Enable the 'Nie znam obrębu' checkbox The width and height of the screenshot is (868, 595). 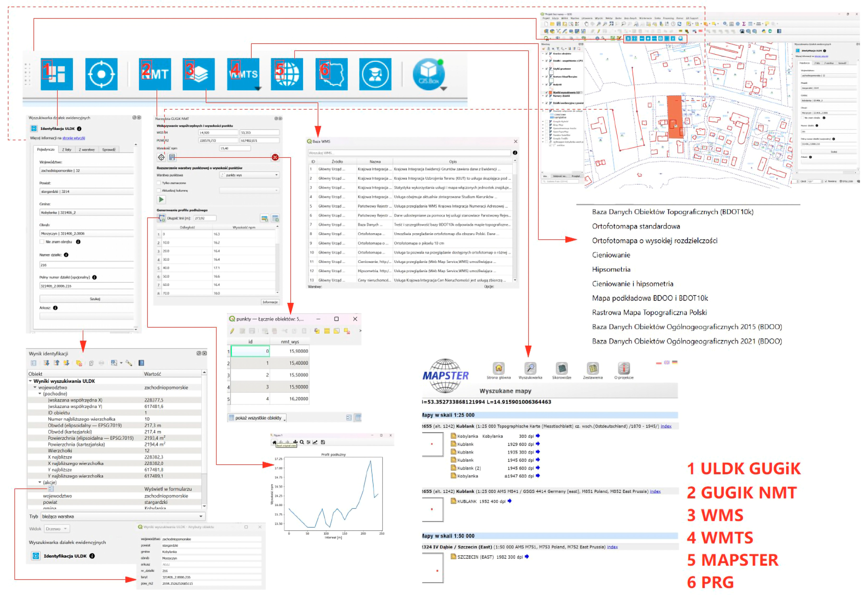[42, 242]
